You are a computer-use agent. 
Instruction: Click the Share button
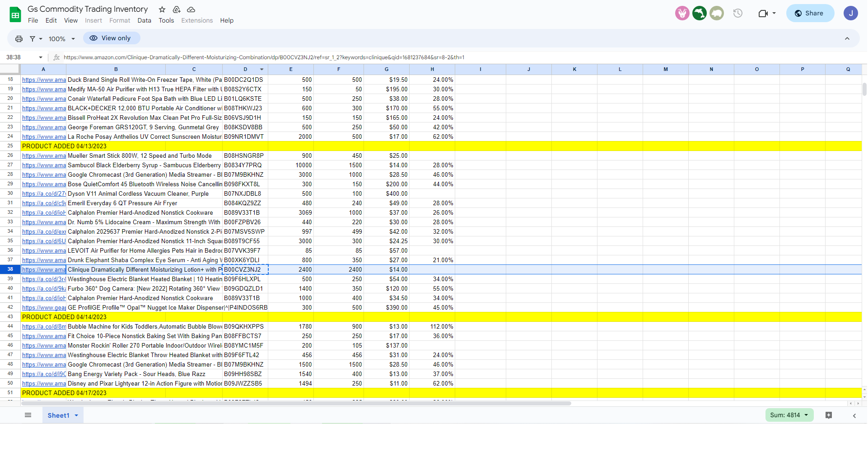coord(810,13)
